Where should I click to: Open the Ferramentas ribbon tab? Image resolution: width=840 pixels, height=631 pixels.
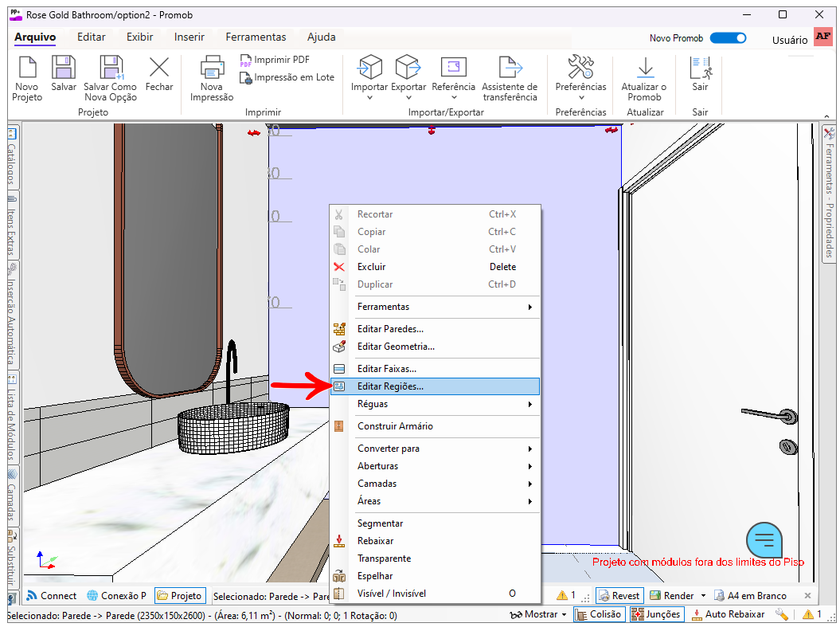pyautogui.click(x=256, y=37)
